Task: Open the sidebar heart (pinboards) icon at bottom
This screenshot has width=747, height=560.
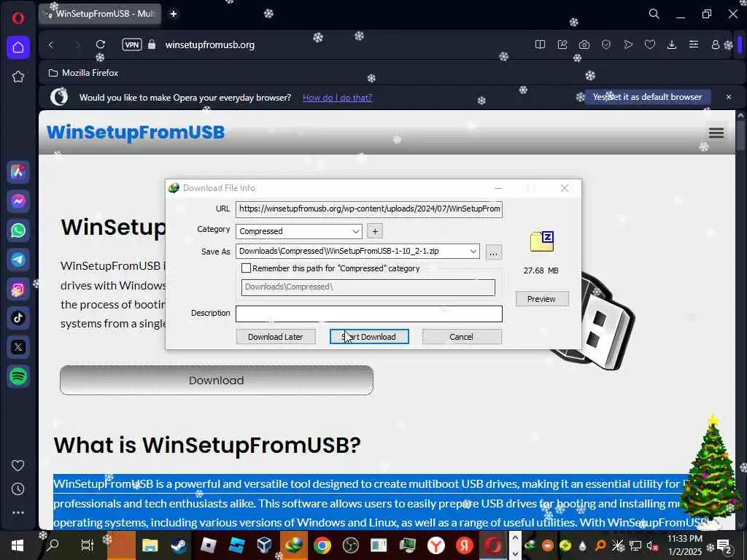Action: tap(18, 466)
